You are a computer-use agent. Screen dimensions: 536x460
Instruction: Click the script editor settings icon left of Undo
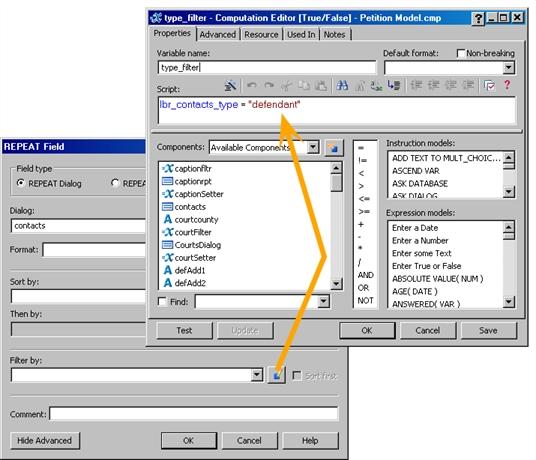pyautogui.click(x=230, y=85)
